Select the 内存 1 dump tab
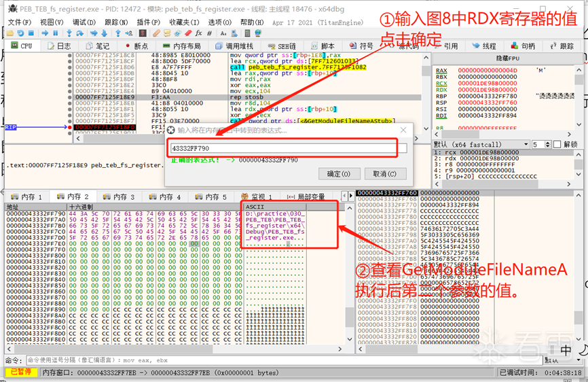The height and width of the screenshot is (382, 588). click(x=26, y=196)
